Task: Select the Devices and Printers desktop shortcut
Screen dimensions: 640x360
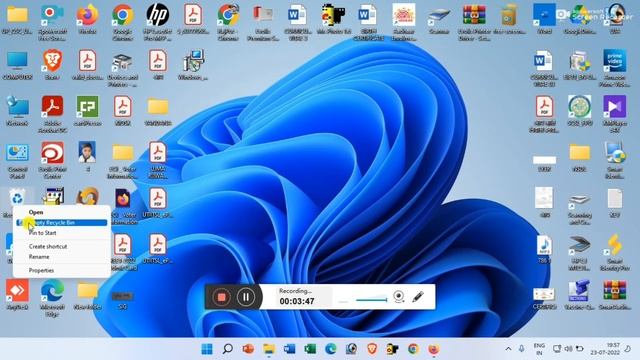Action: [122, 69]
